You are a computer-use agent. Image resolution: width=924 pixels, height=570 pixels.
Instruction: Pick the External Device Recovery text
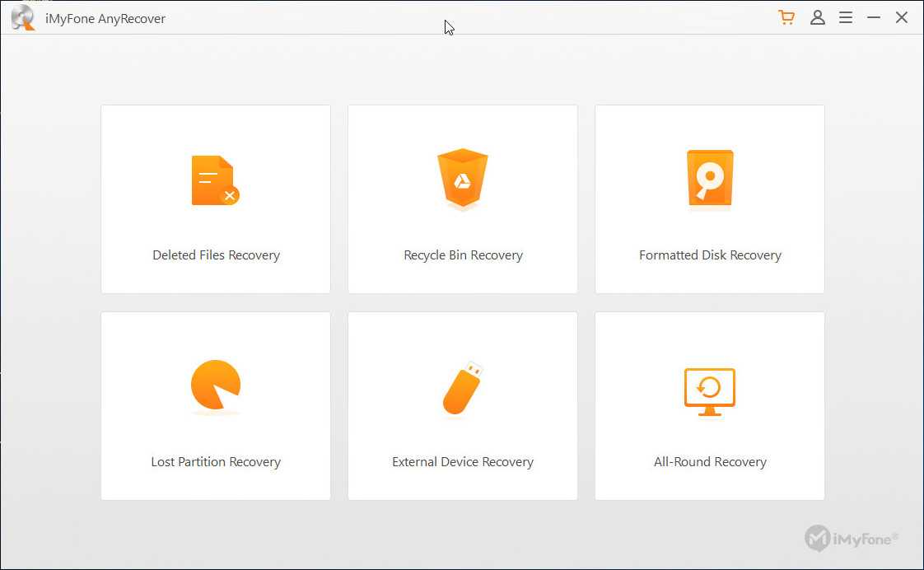tap(463, 462)
